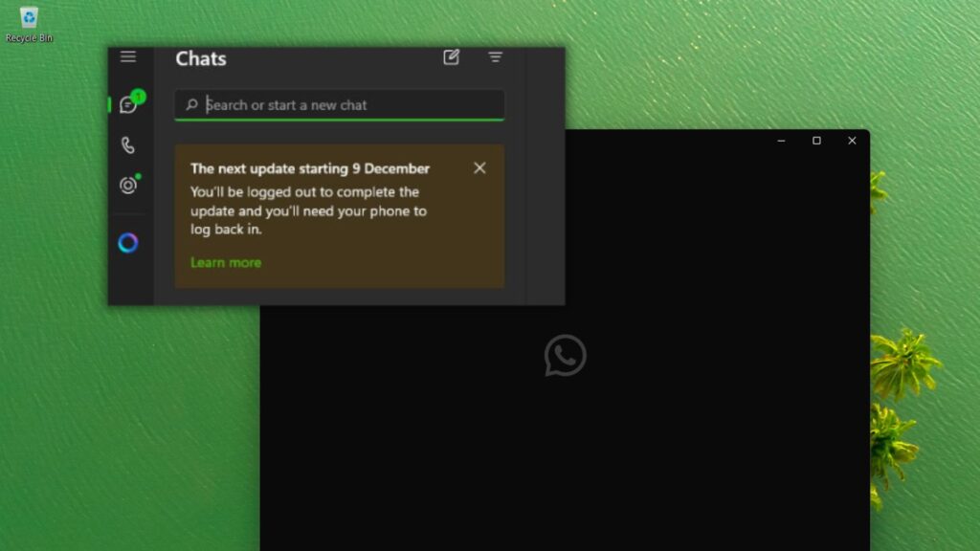980x551 pixels.
Task: Select the Chats icon in the sidebar
Action: coord(128,105)
